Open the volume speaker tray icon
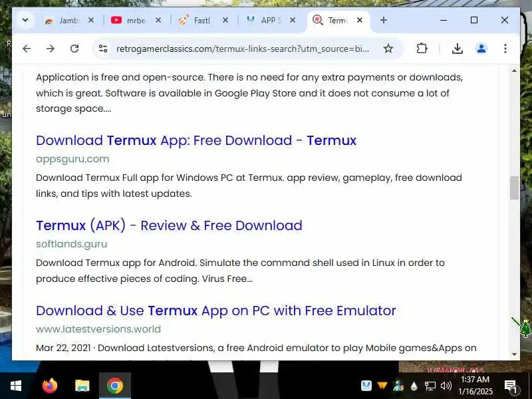The image size is (532, 399). coord(446,386)
